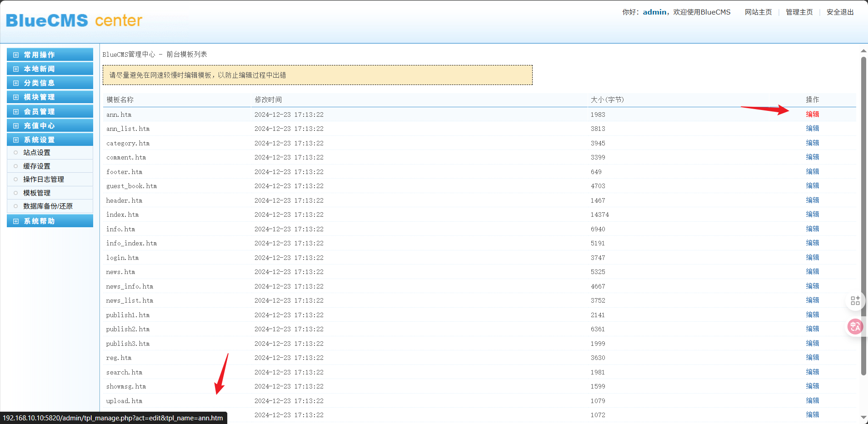This screenshot has width=868, height=424.
Task: Click 编辑 for the ann.htm template
Action: [812, 115]
